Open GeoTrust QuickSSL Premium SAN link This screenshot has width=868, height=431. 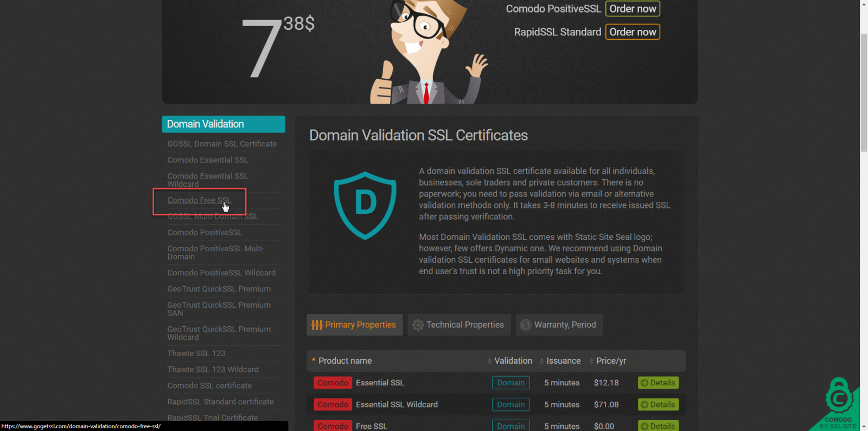[219, 309]
